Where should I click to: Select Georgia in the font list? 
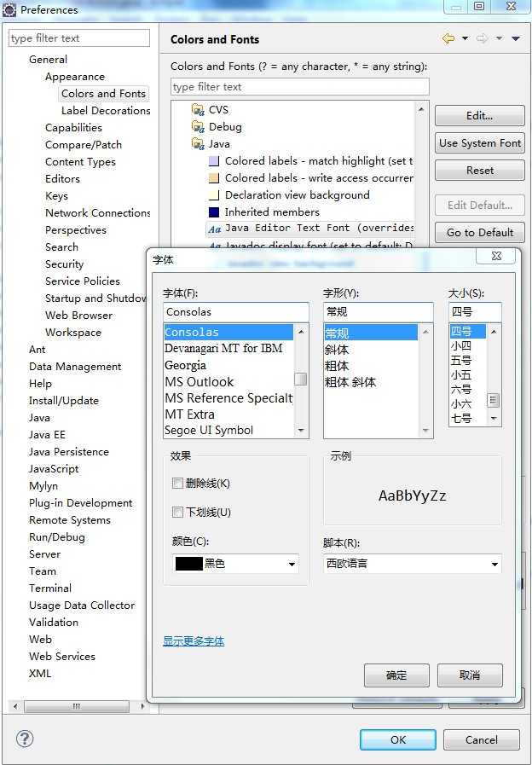185,365
